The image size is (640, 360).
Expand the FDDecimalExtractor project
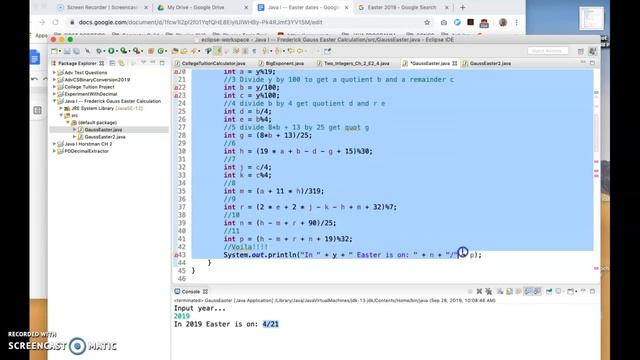click(x=54, y=151)
